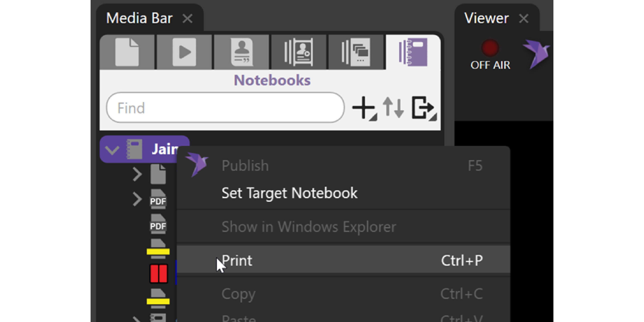Click the export notebook arrow icon
644x322 pixels.
coord(423,108)
